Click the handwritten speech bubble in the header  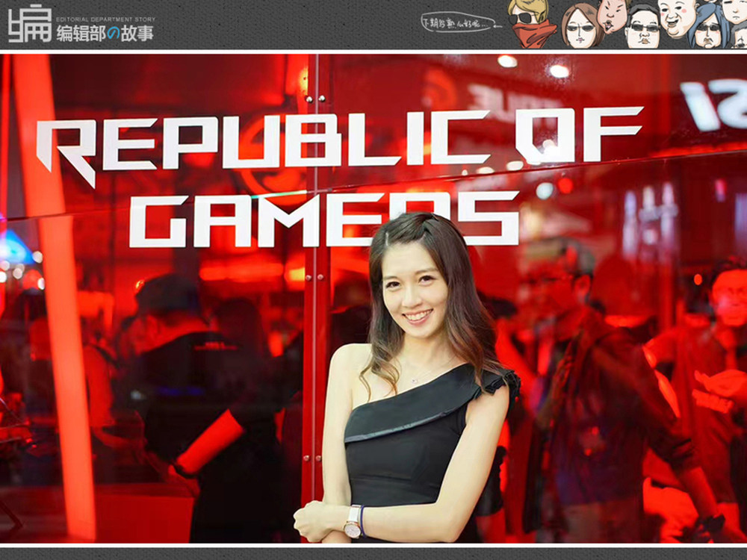(458, 22)
